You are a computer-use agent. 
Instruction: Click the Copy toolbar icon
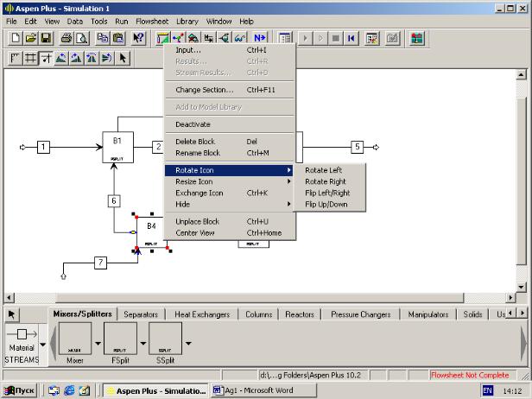pos(103,38)
